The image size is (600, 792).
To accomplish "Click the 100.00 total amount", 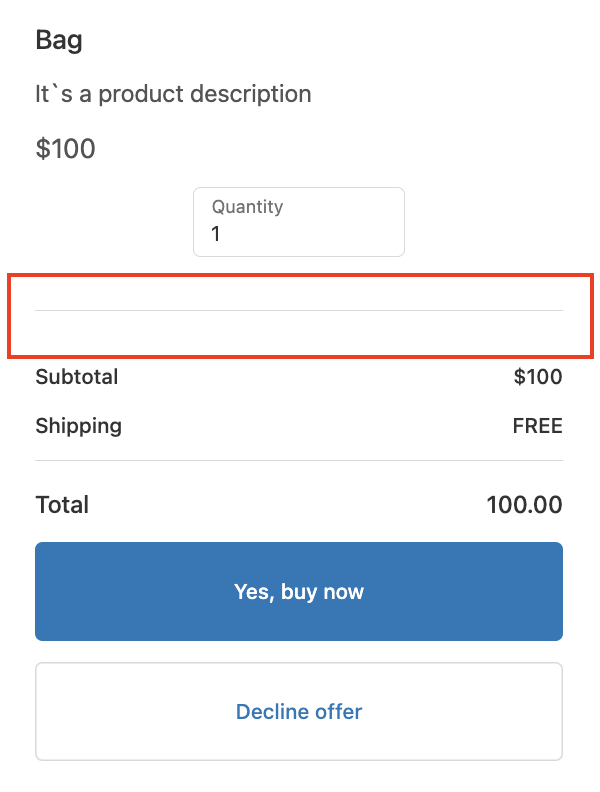I will tap(524, 505).
